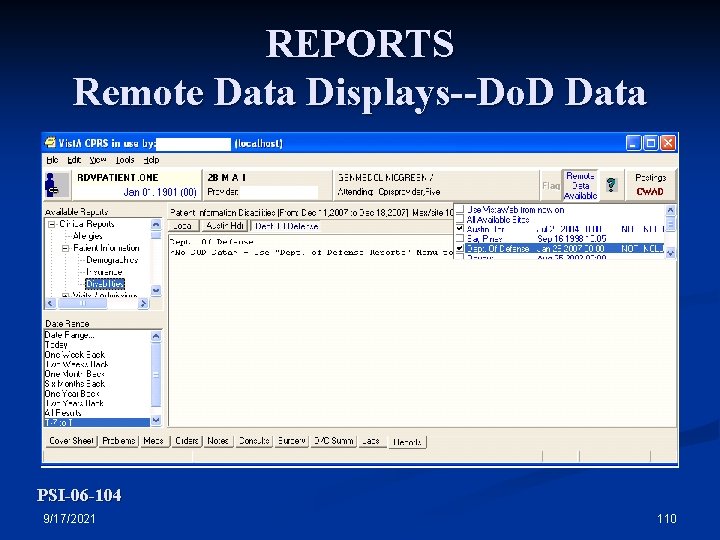This screenshot has height=540, width=720.
Task: Check the All Available Sites box
Action: [460, 219]
